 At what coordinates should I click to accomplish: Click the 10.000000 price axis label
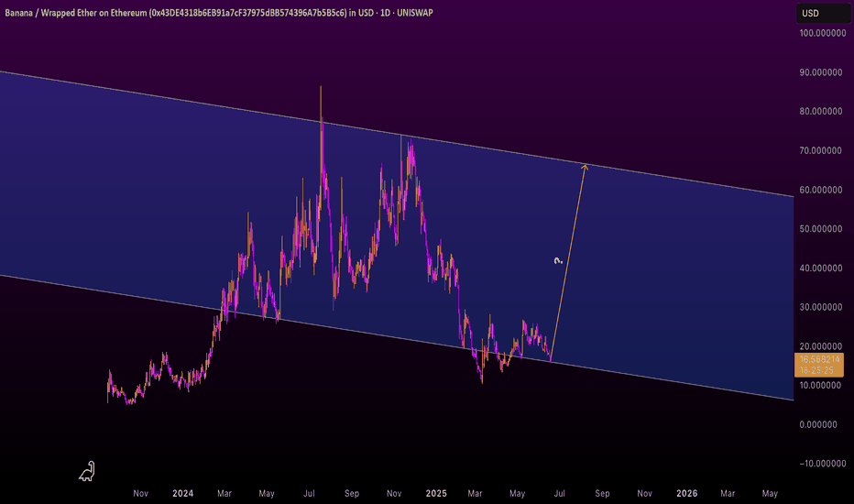coord(821,385)
